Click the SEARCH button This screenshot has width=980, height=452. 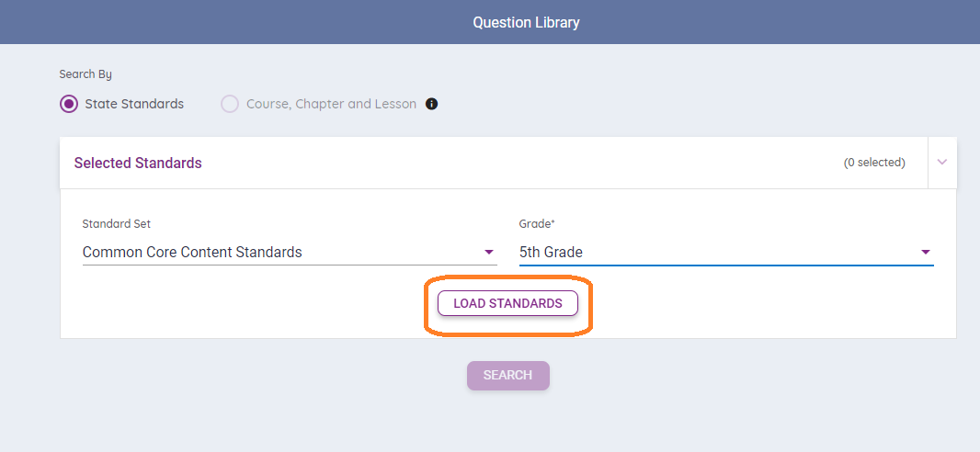click(x=507, y=376)
